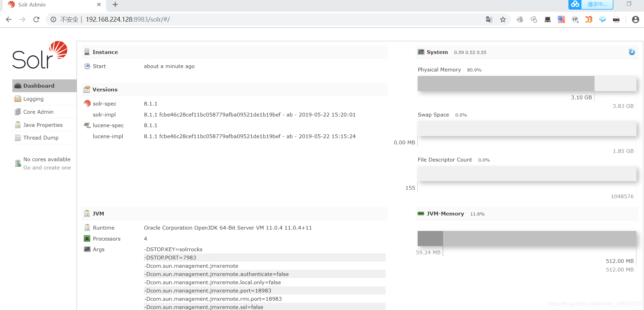Open Core Admin page

(x=44, y=112)
